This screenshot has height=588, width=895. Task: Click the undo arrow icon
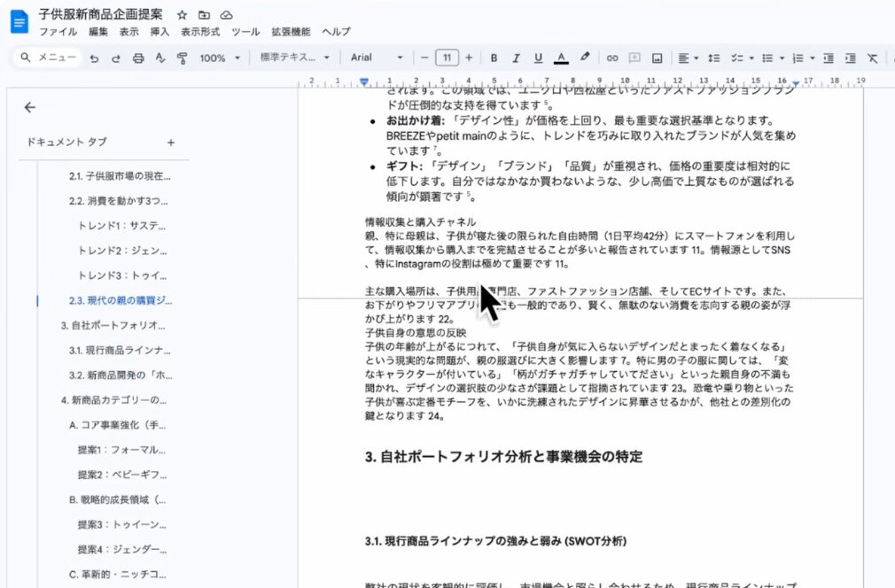[x=93, y=58]
